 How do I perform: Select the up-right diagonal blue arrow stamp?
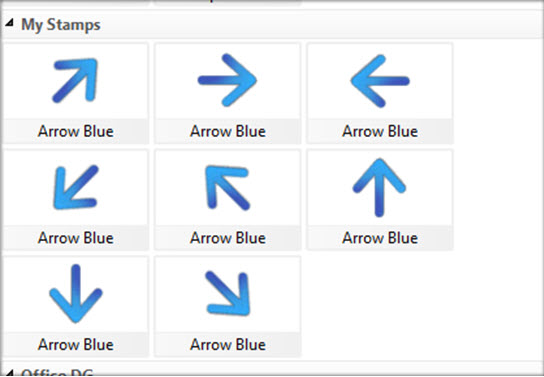(x=75, y=81)
